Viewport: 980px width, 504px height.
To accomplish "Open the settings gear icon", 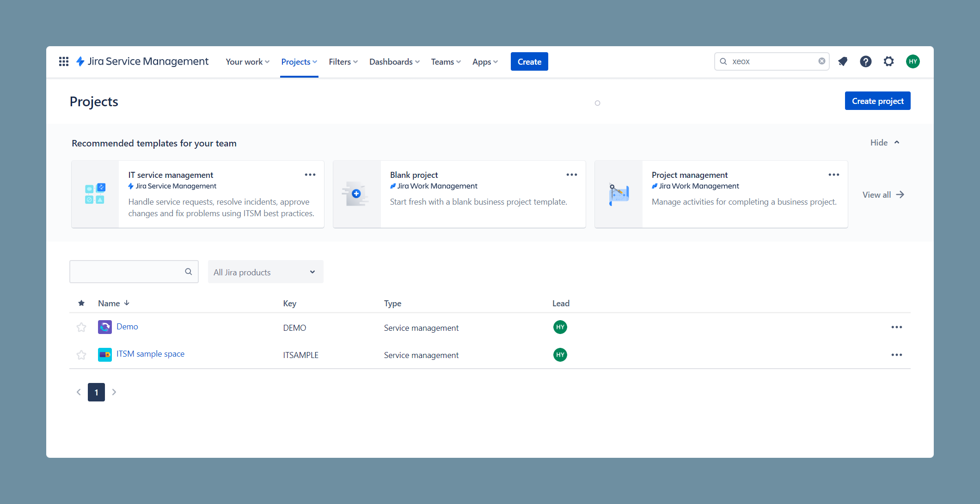I will tap(889, 61).
